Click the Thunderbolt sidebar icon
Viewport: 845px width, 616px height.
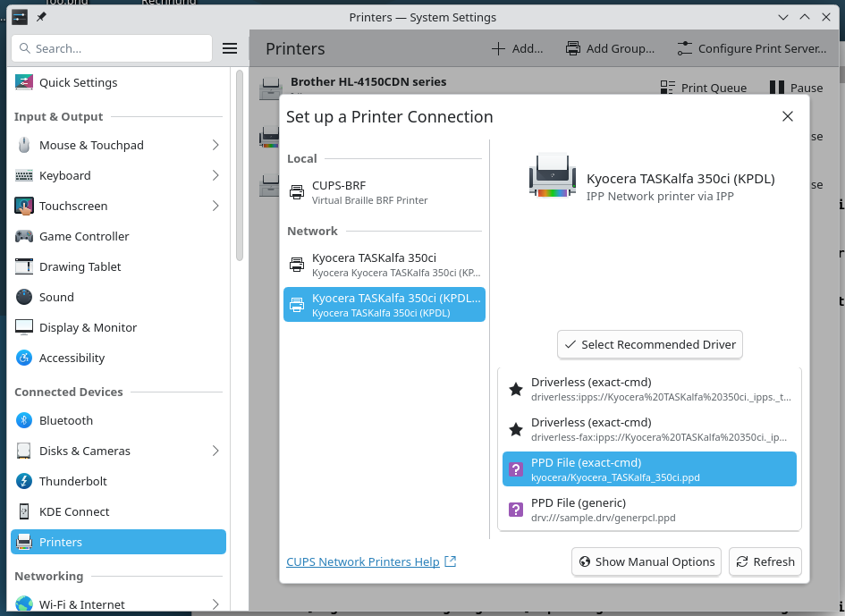pyautogui.click(x=24, y=481)
